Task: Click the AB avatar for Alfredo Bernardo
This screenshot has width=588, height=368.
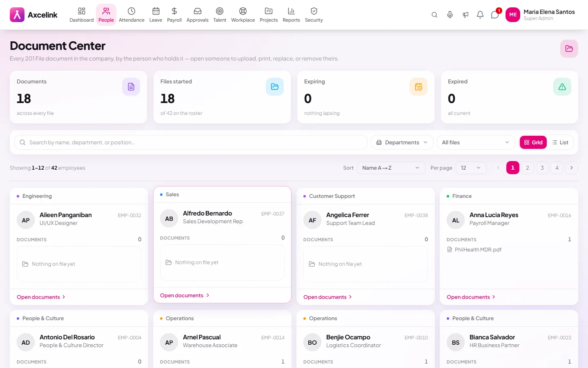Action: [169, 218]
